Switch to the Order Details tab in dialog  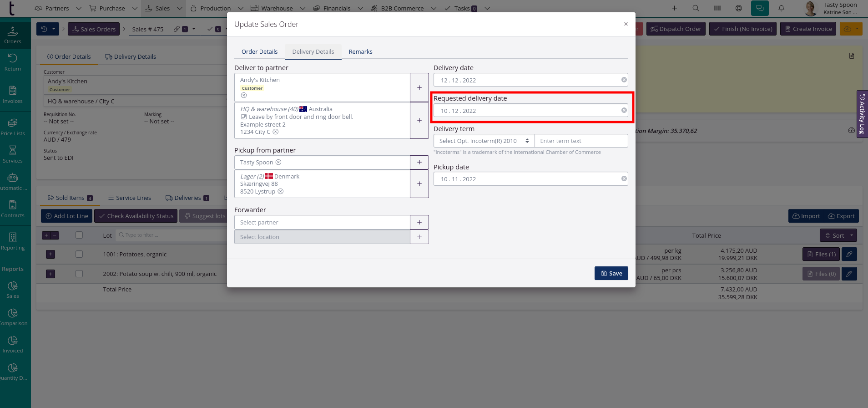coord(259,52)
